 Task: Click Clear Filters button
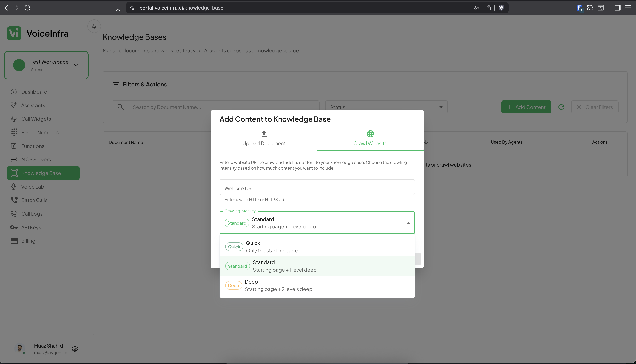pos(595,107)
